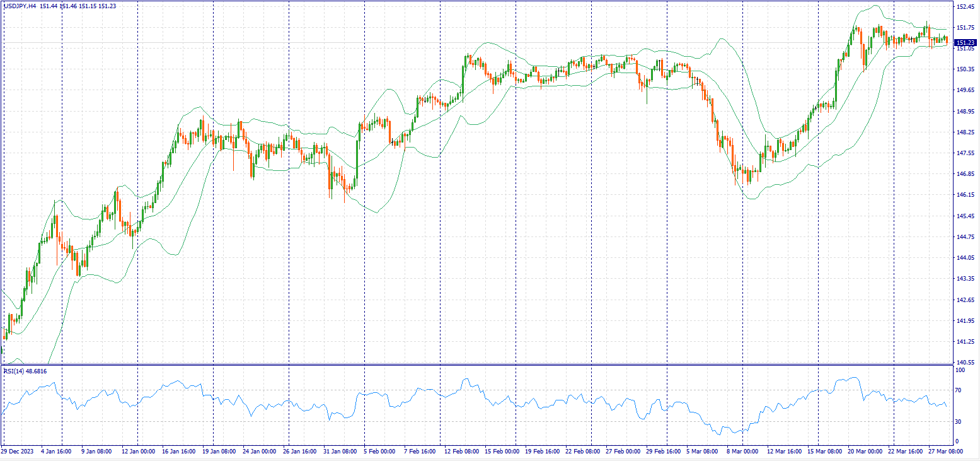Click the 5 Feb 00:00 time label
The image size is (980, 461).
[x=380, y=452]
